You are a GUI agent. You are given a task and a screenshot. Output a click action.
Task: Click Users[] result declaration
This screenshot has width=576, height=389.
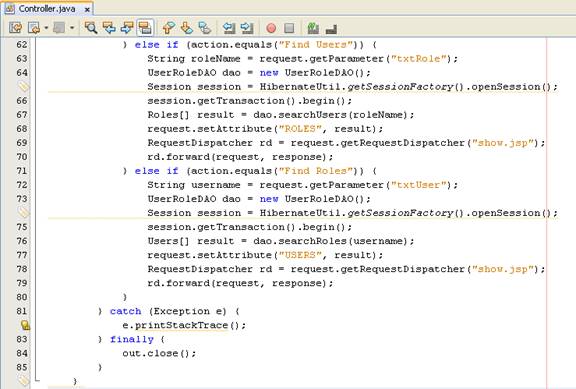click(190, 241)
